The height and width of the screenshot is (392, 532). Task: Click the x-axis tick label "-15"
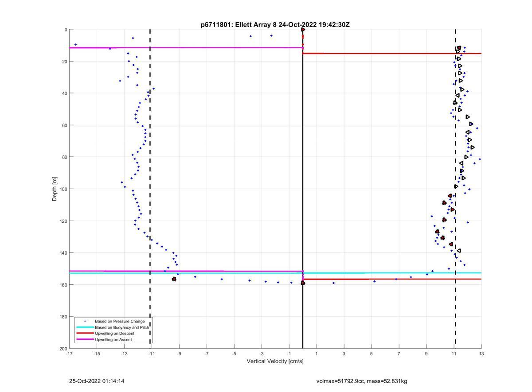coord(97,353)
